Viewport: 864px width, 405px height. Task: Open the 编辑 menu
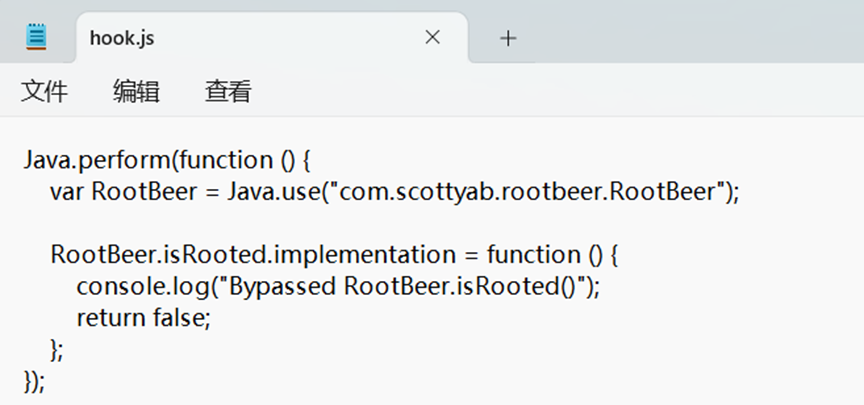click(x=136, y=92)
